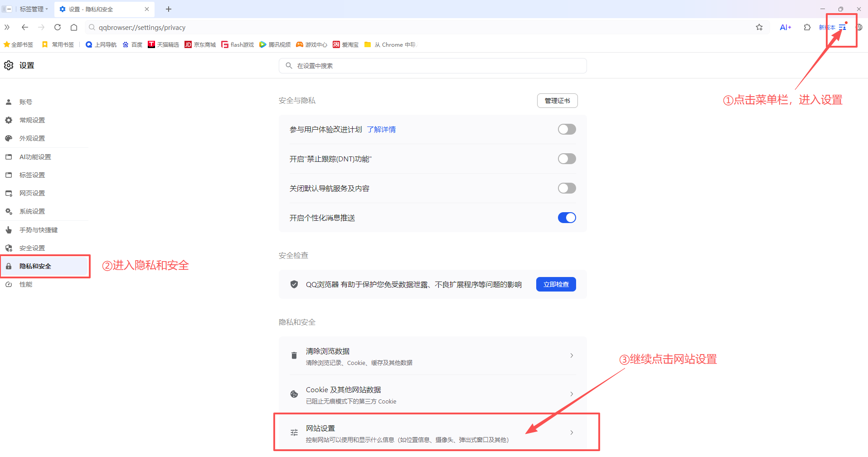868x457 pixels.
Task: Disable 开启个性化消息推送 switch
Action: coord(567,218)
